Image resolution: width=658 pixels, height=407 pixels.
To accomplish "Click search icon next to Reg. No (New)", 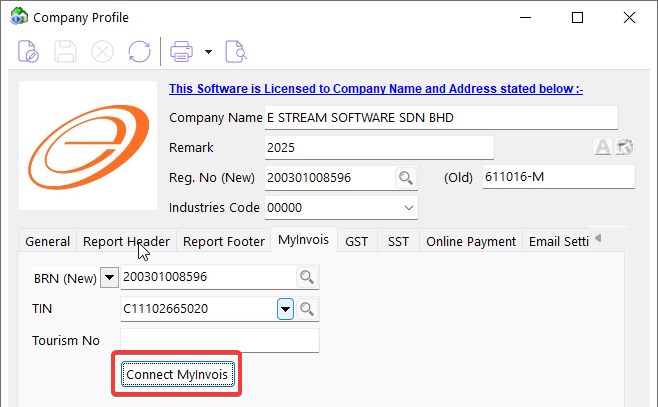I will coord(405,178).
